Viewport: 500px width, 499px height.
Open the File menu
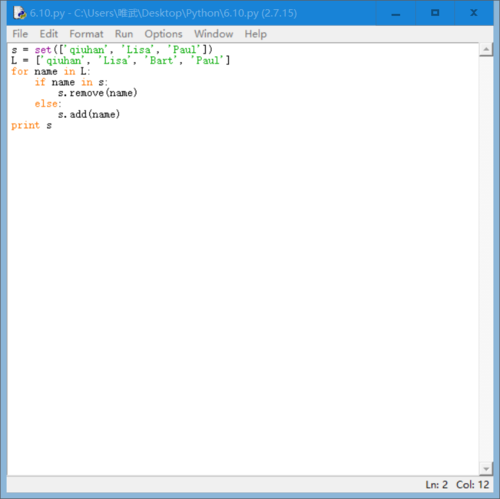(x=20, y=34)
